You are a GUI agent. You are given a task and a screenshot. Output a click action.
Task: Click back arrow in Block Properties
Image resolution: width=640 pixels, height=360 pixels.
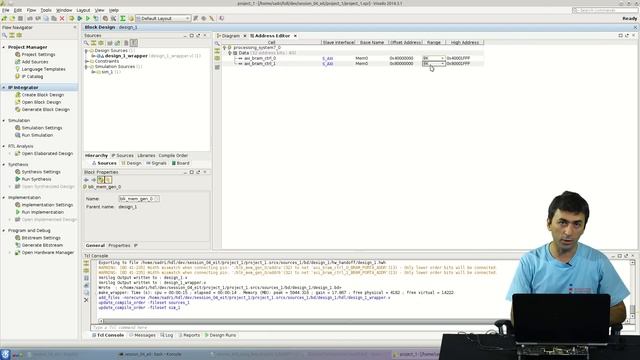tap(86, 180)
